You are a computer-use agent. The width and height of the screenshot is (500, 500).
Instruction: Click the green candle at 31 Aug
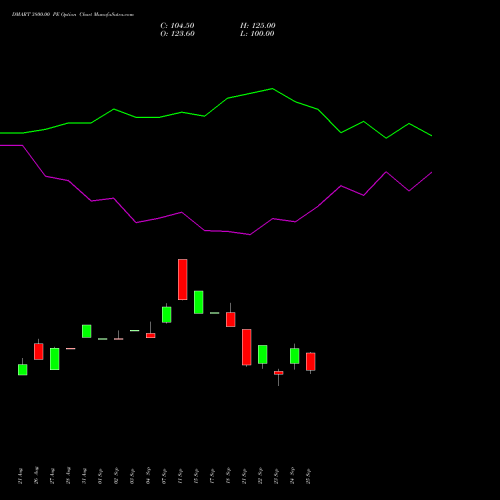[87, 331]
